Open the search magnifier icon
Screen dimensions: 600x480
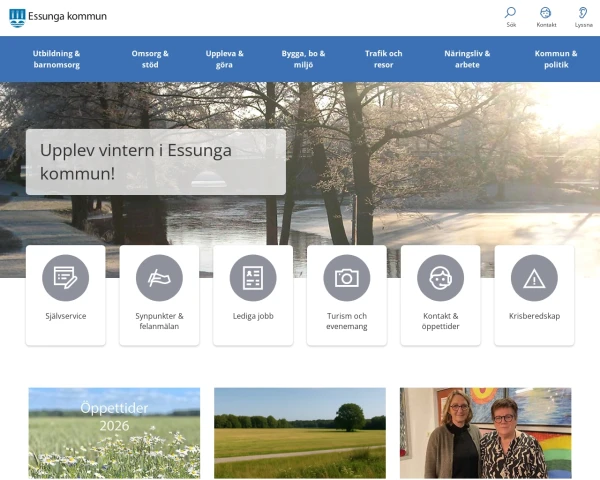tap(511, 13)
